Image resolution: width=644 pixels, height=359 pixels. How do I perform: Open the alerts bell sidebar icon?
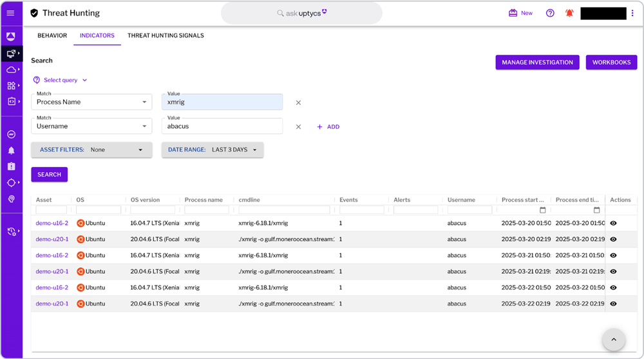11,151
